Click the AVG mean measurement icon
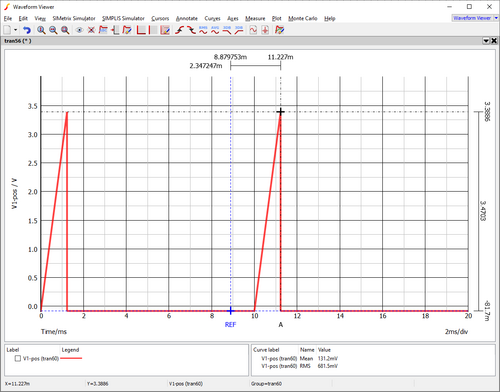 215,30
